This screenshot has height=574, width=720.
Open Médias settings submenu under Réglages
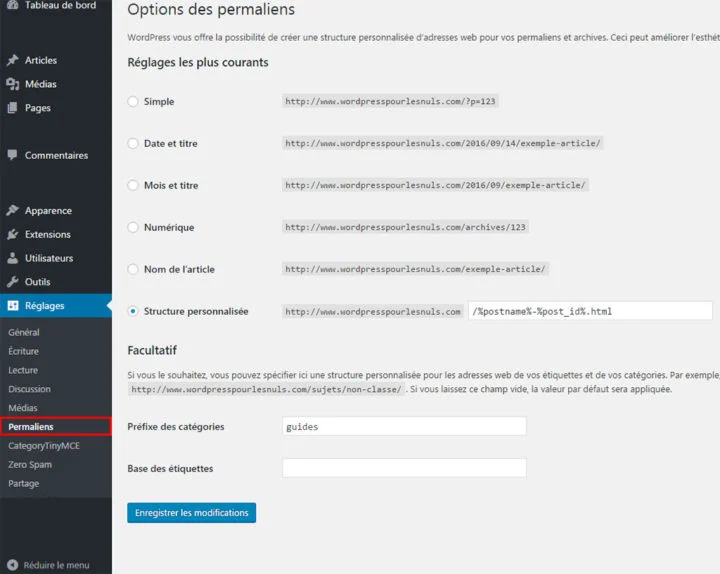coord(23,408)
